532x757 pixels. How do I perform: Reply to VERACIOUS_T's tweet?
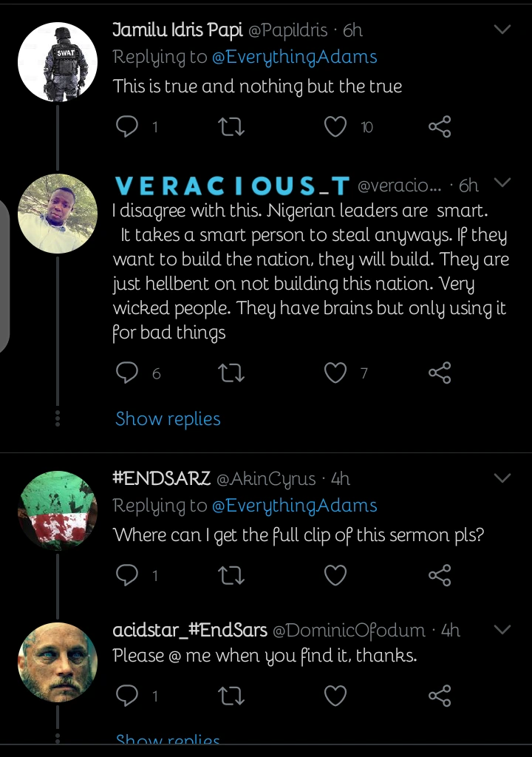128,373
